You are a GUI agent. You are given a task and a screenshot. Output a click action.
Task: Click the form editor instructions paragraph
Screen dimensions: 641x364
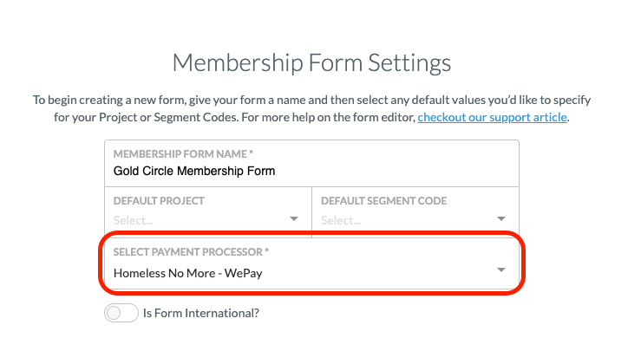pyautogui.click(x=312, y=108)
